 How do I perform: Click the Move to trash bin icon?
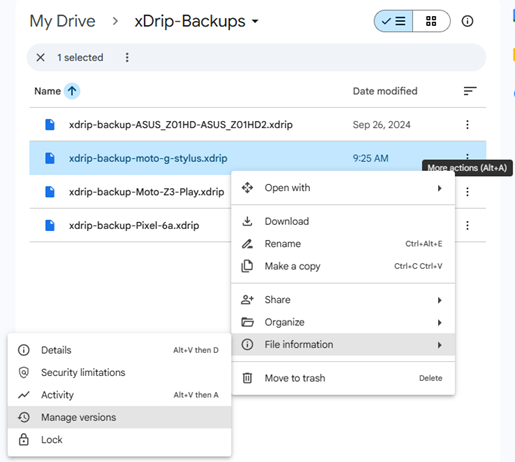(247, 378)
